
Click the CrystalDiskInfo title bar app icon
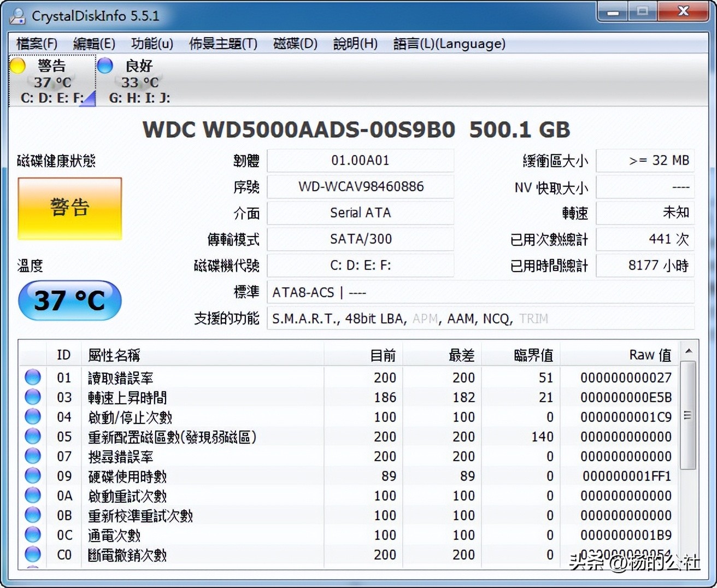[x=17, y=15]
